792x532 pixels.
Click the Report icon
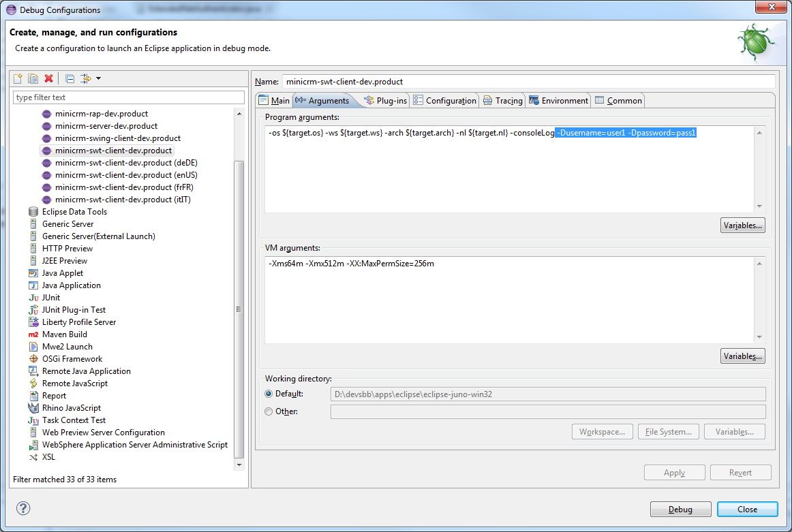pos(33,396)
